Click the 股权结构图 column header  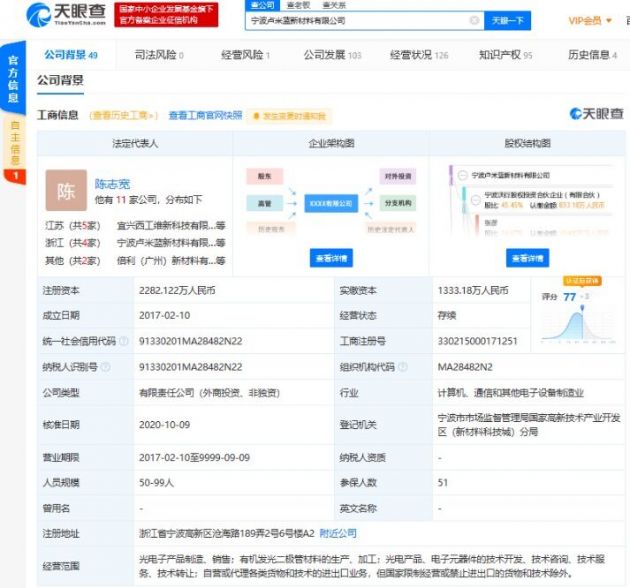point(527,143)
